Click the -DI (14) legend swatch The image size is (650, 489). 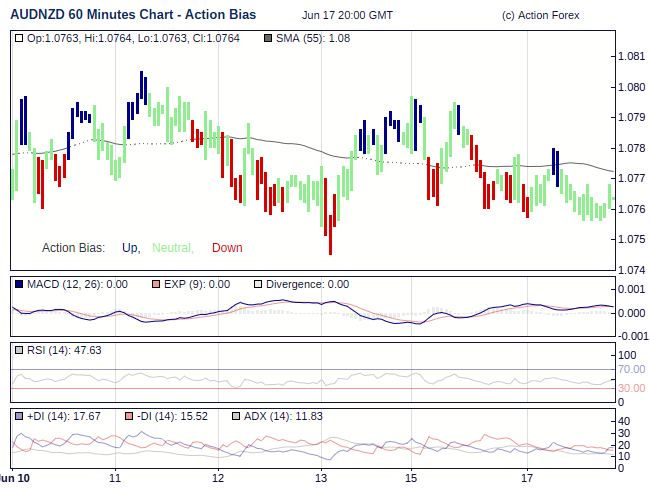tap(130, 416)
